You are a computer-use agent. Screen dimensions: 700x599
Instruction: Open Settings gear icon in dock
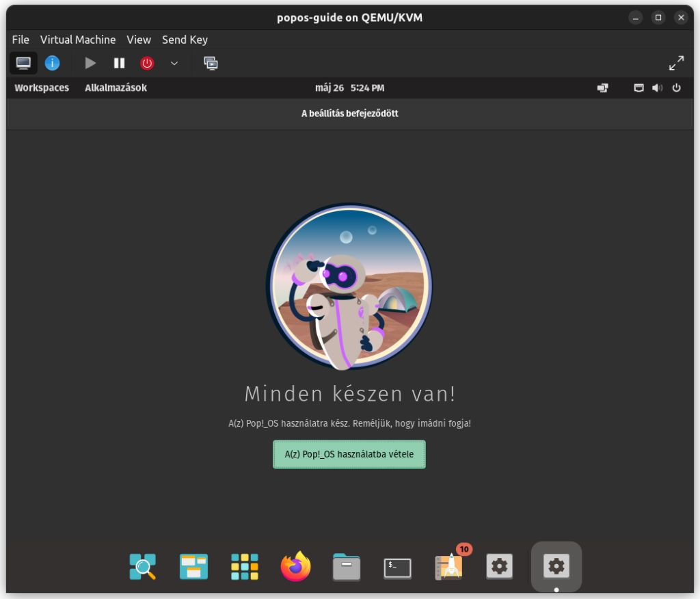coord(499,566)
